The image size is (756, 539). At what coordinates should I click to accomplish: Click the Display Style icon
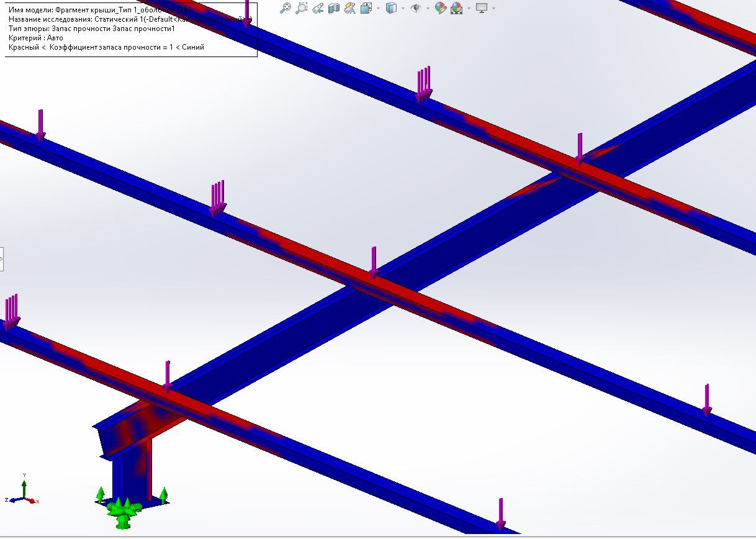392,8
